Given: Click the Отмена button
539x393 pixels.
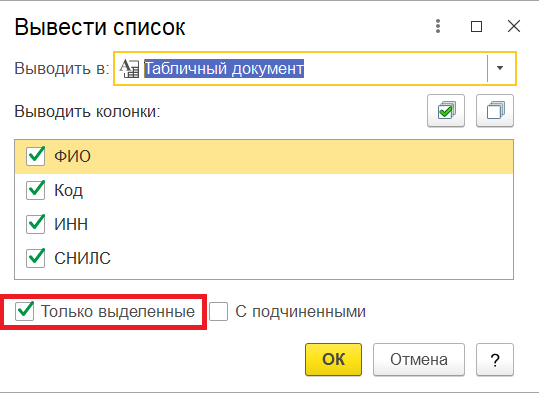Looking at the screenshot, I should coord(419,359).
